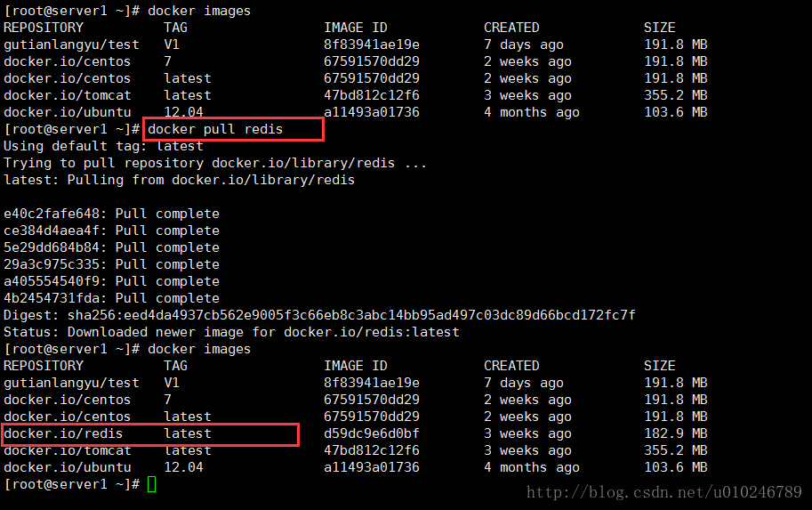Click ubuntu tag 12.04 in the listing containing redis
This screenshot has width=812, height=510.
(x=183, y=467)
